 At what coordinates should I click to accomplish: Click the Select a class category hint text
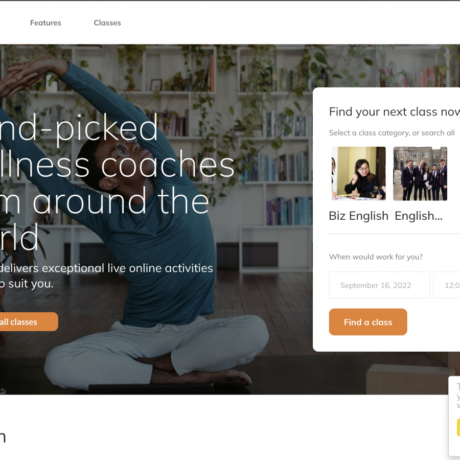point(392,133)
